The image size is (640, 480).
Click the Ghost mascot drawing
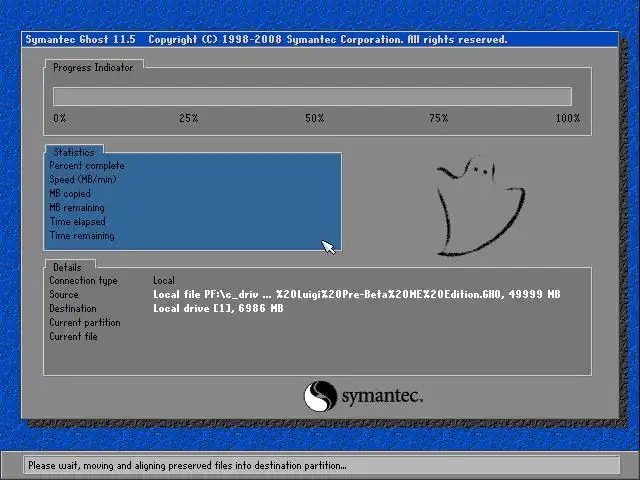click(x=481, y=206)
